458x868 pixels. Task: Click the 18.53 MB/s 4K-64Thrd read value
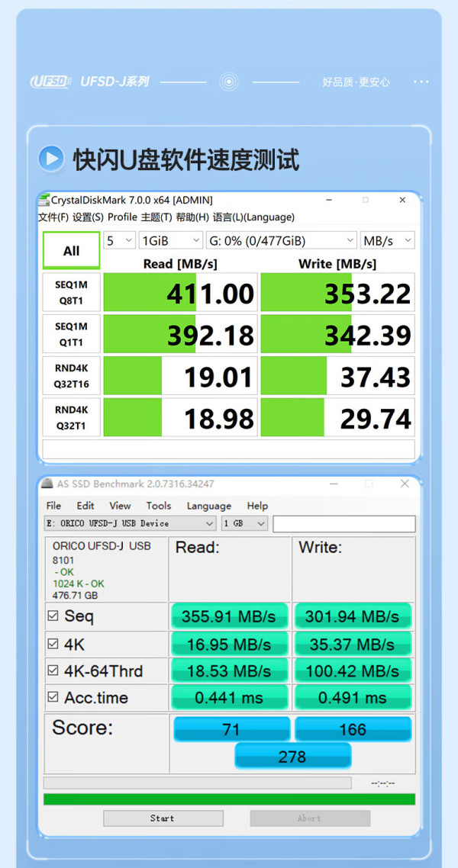(230, 671)
